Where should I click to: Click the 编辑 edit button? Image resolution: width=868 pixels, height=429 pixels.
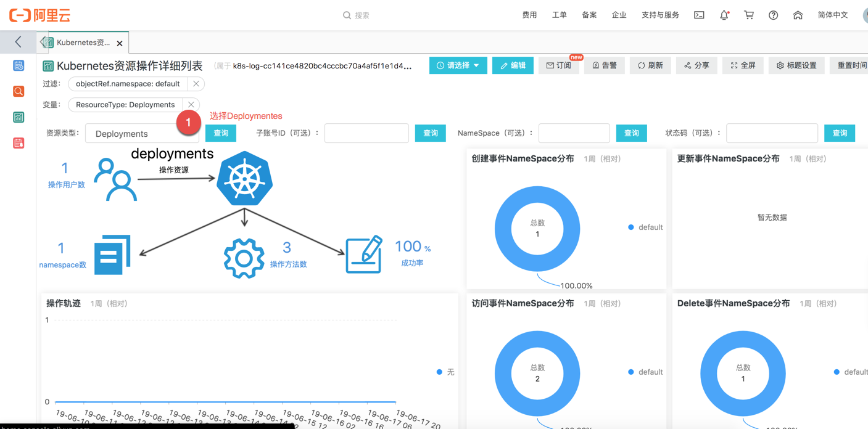[x=513, y=65]
